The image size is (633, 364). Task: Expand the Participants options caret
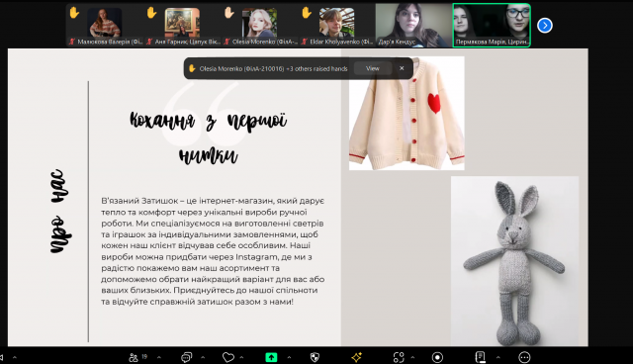point(159,357)
